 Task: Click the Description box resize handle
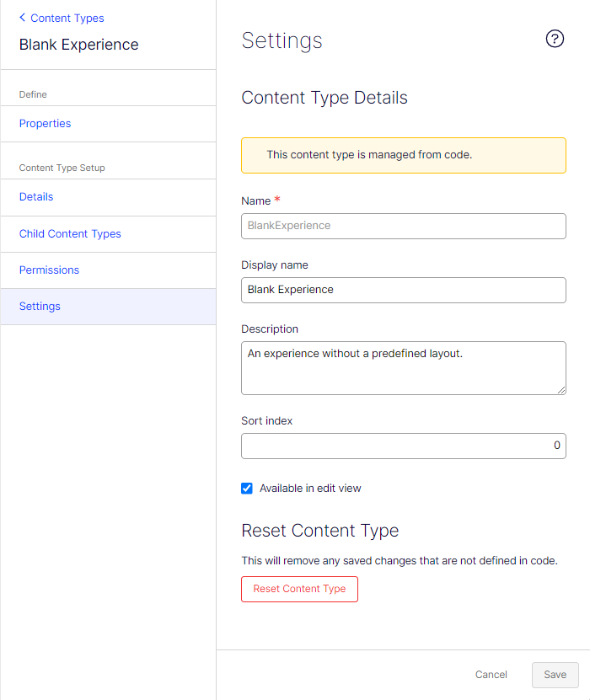[x=560, y=389]
